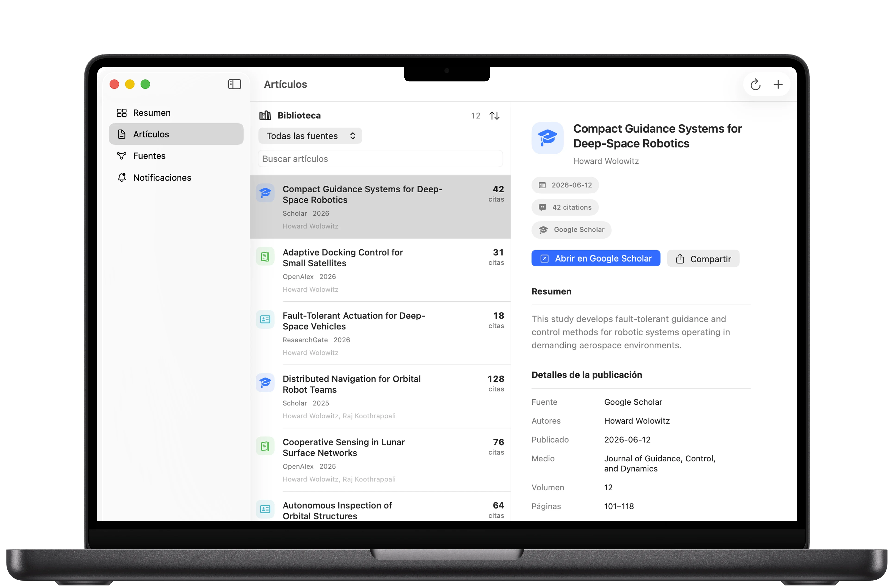Focus the Buscar artículos search field

pyautogui.click(x=380, y=159)
